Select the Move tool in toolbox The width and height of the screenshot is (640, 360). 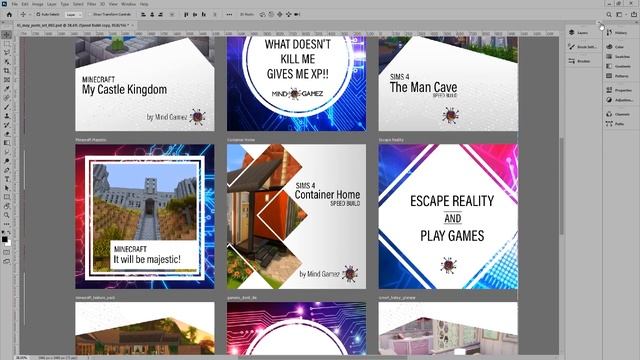tap(7, 35)
